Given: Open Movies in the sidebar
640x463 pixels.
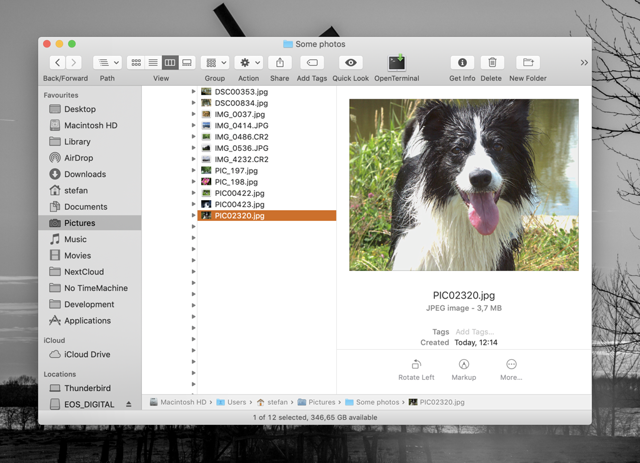Looking at the screenshot, I should [x=90, y=256].
